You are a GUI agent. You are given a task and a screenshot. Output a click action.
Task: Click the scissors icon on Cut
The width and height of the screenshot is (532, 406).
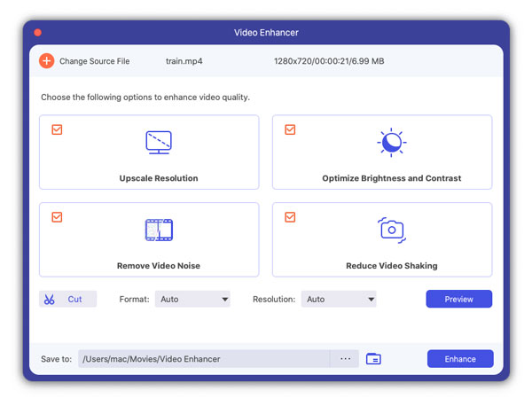50,300
